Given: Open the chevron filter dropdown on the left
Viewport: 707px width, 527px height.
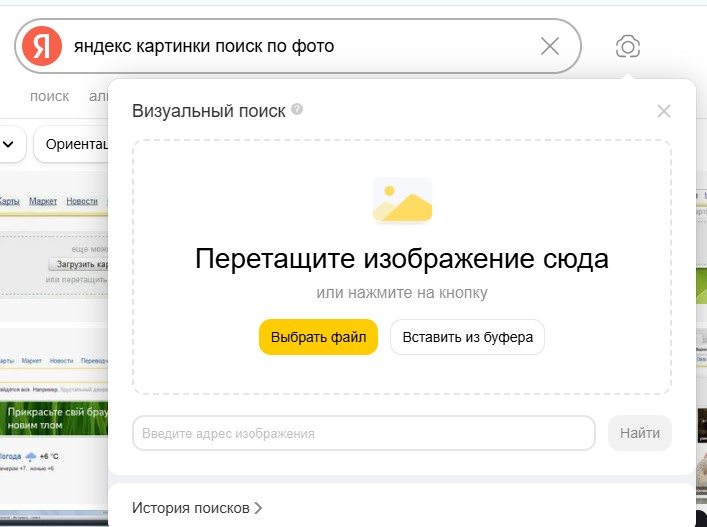Looking at the screenshot, I should coord(9,144).
